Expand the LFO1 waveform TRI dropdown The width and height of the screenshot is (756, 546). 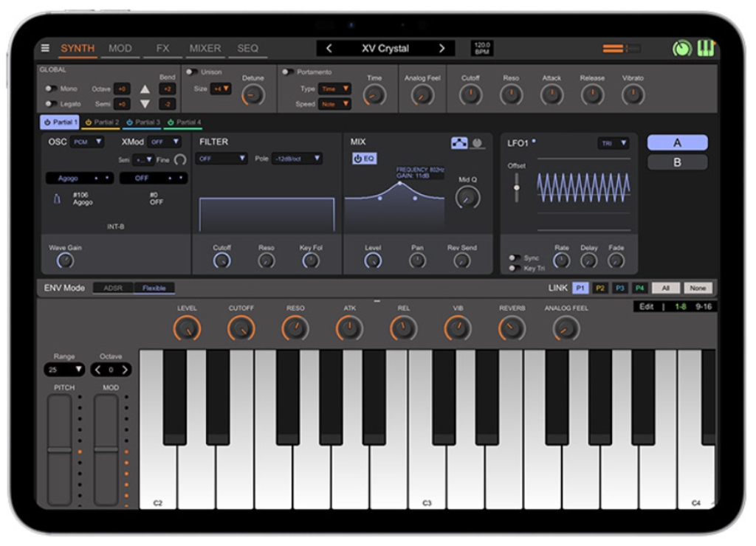[613, 143]
